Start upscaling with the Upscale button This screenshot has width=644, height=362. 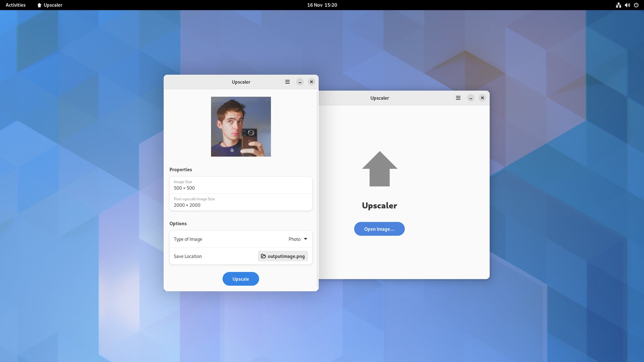(240, 279)
